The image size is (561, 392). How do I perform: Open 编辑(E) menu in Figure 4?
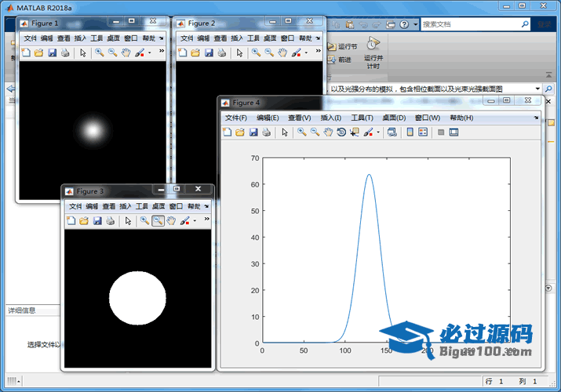[268, 118]
